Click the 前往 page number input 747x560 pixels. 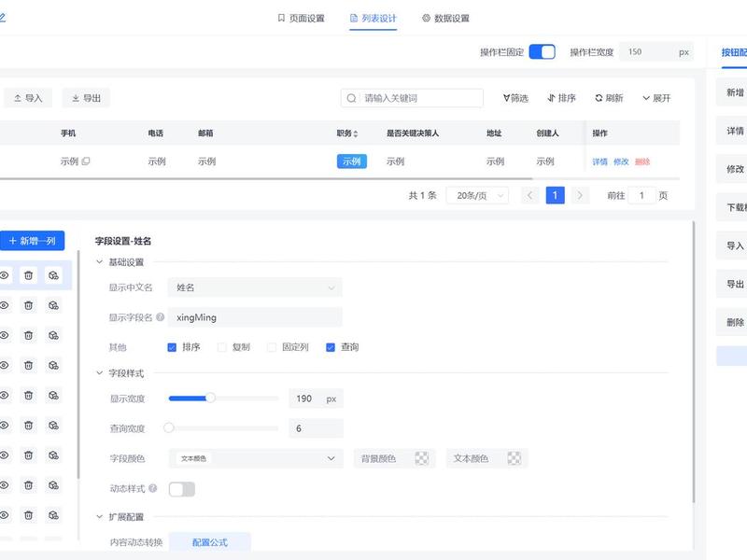(641, 195)
